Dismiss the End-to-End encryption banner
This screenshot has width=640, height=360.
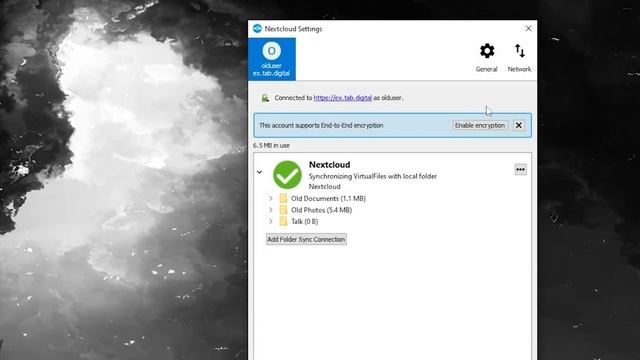(x=519, y=125)
